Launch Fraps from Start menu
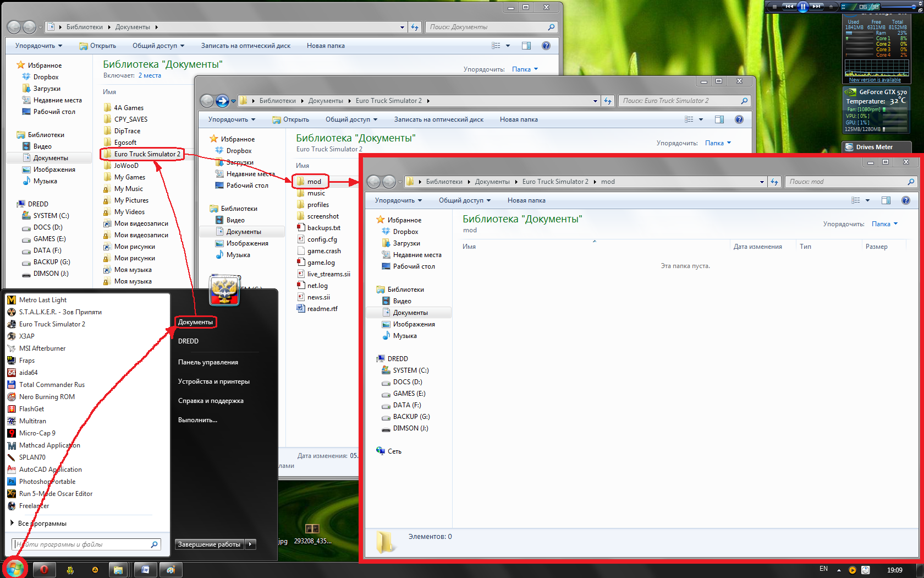Image resolution: width=924 pixels, height=578 pixels. (x=27, y=361)
